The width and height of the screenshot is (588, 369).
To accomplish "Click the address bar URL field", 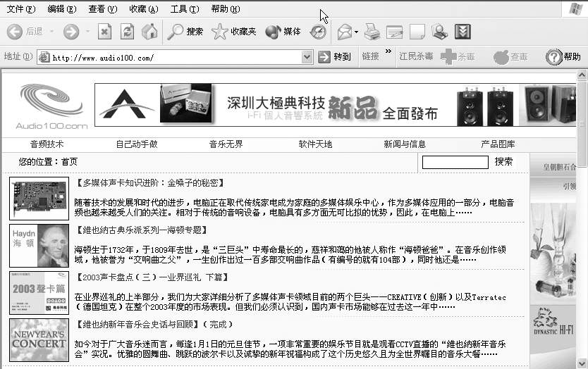I will [176, 57].
